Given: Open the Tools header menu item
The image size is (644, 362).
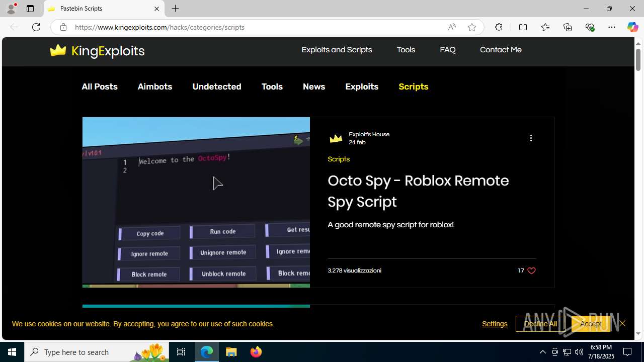Looking at the screenshot, I should [x=406, y=50].
